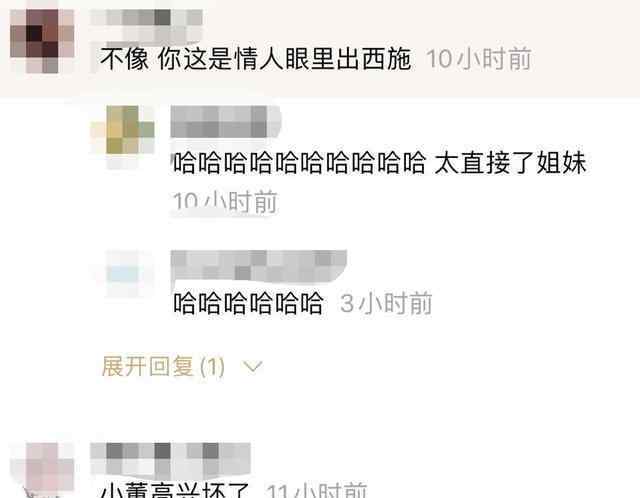Expand replies via 展开回复 (1)
This screenshot has height=498, width=640.
[x=163, y=366]
